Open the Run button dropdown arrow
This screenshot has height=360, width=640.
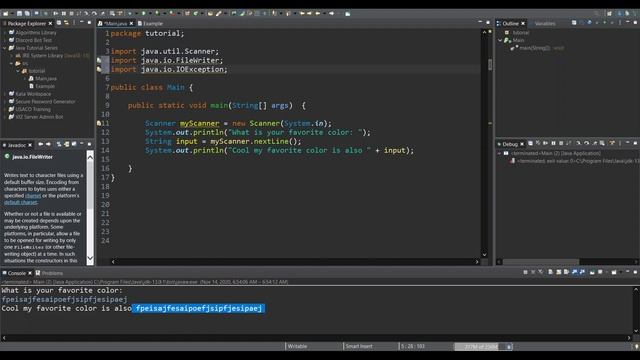(151, 13)
